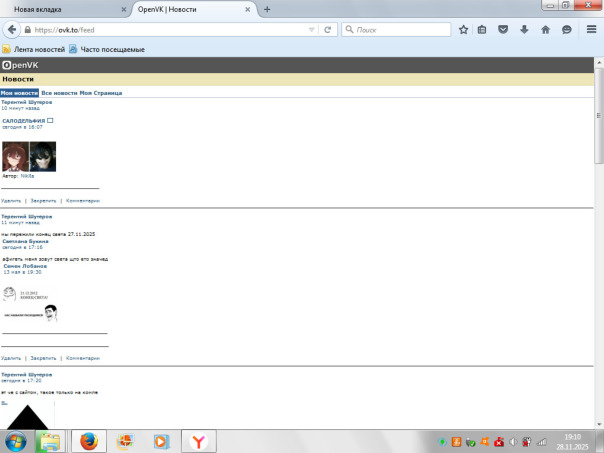Open Комментарии under the конец света post
This screenshot has height=453, width=604.
pyautogui.click(x=83, y=358)
